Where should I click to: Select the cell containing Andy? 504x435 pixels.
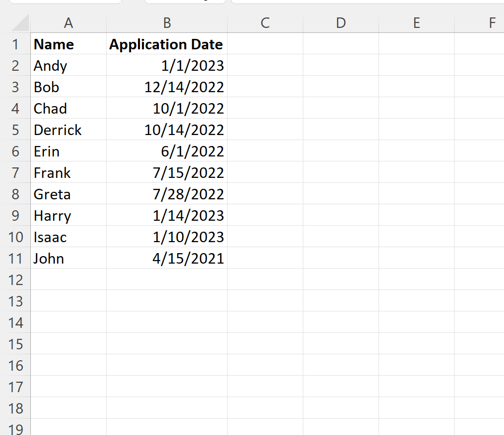[68, 65]
